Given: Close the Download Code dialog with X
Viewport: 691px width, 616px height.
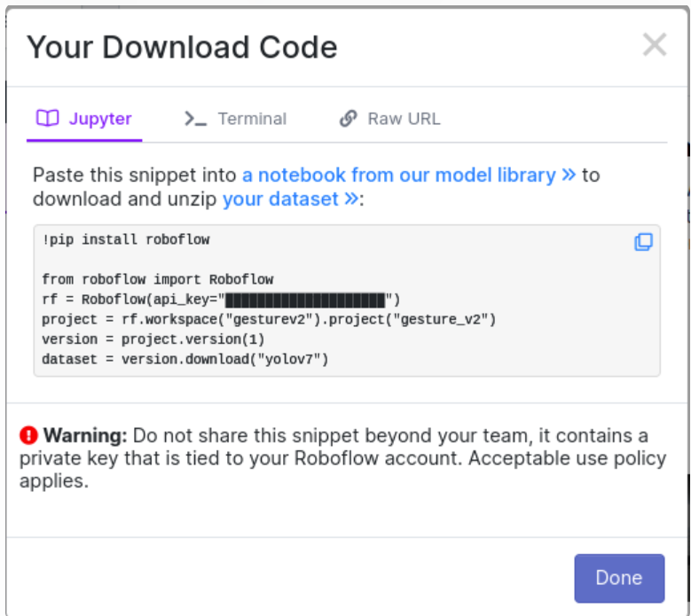Looking at the screenshot, I should pyautogui.click(x=655, y=45).
